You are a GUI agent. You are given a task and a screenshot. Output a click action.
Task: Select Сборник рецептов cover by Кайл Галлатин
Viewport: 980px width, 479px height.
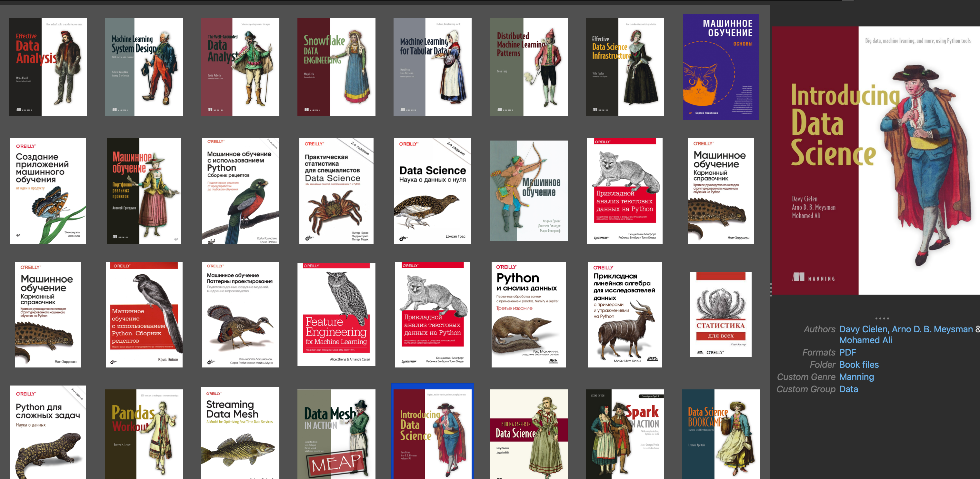pyautogui.click(x=240, y=191)
